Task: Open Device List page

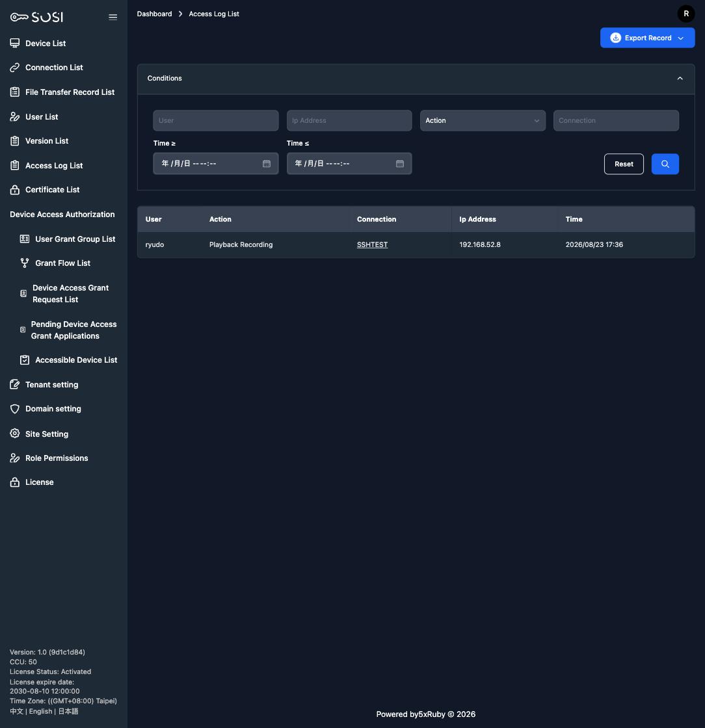Action: [x=46, y=43]
